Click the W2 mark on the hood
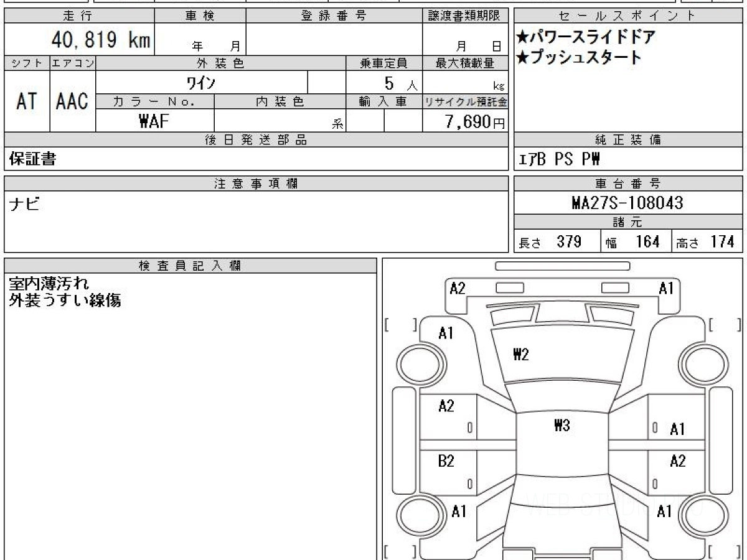The image size is (747, 560). point(520,355)
